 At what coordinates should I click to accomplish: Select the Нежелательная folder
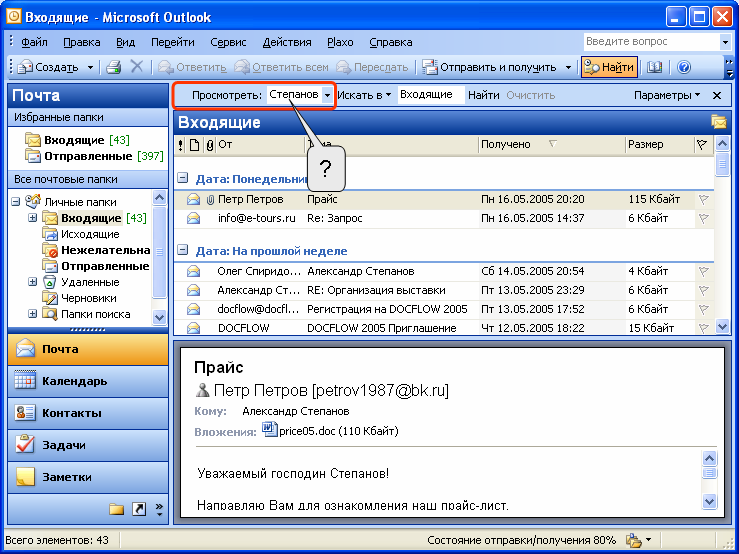tap(96, 250)
